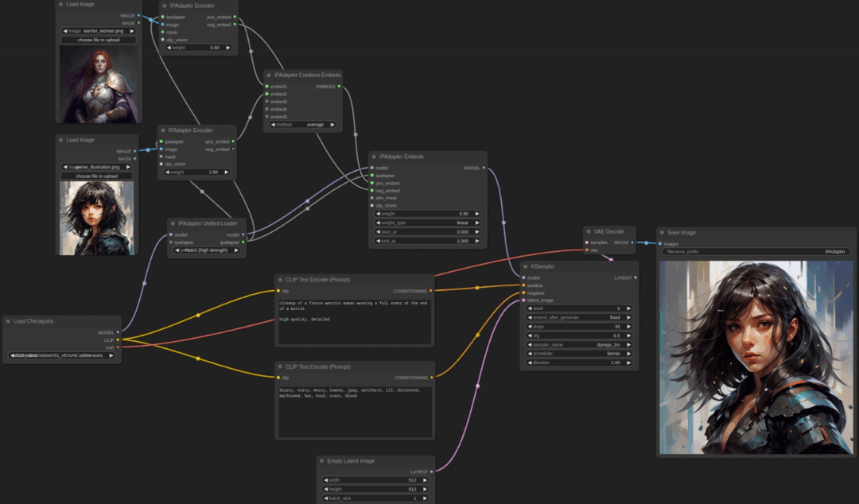Click choose file to upload under warrior_woman.png
The image size is (859, 504).
pos(98,40)
